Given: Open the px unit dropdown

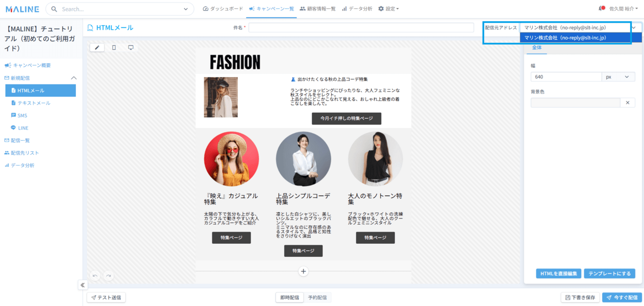Looking at the screenshot, I should 618,77.
